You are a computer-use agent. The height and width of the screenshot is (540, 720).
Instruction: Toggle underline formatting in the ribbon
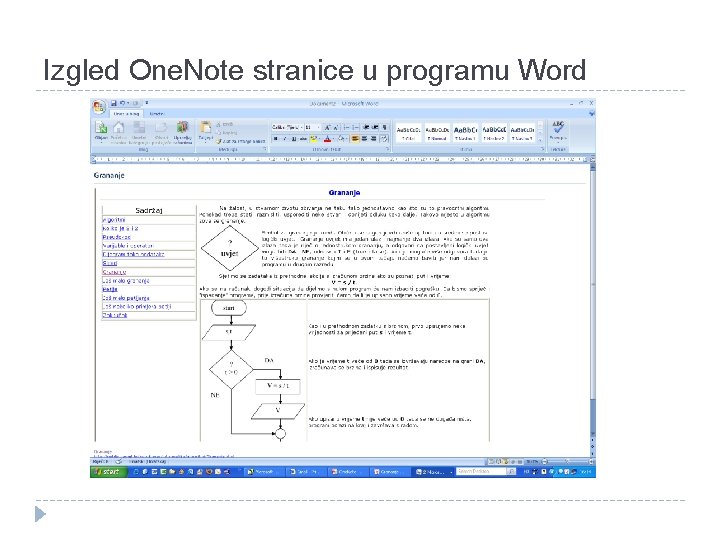(x=293, y=139)
